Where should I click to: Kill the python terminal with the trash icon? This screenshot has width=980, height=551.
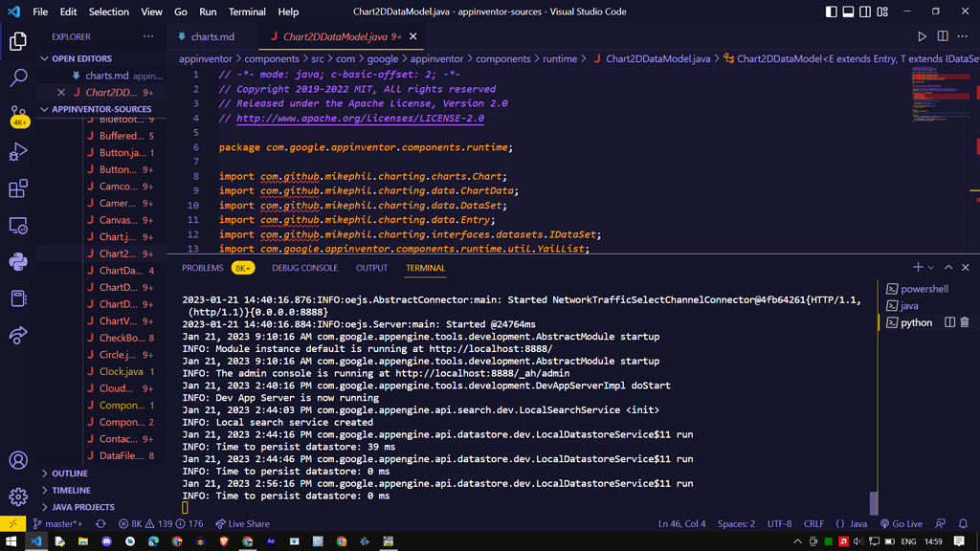pos(964,322)
